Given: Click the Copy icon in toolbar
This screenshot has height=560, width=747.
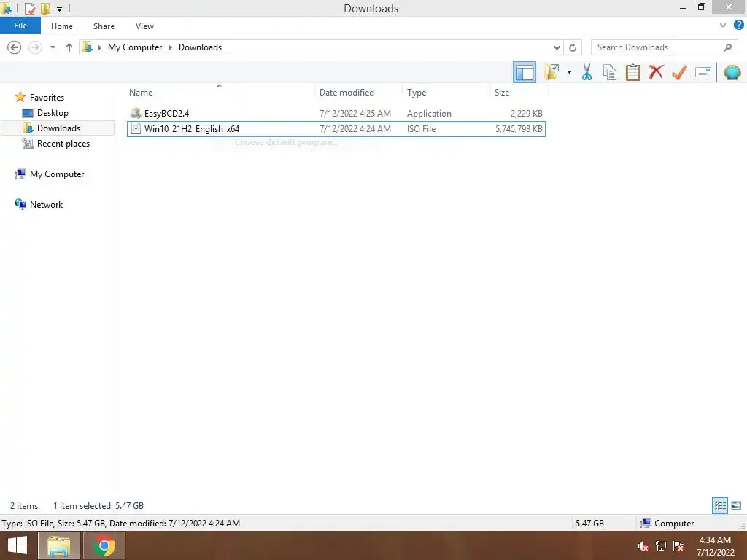Looking at the screenshot, I should coord(610,72).
